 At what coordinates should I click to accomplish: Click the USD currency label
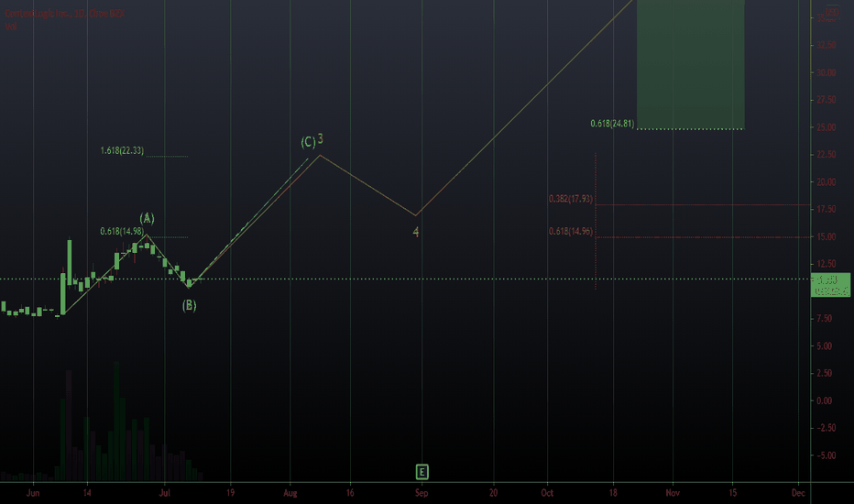[832, 13]
